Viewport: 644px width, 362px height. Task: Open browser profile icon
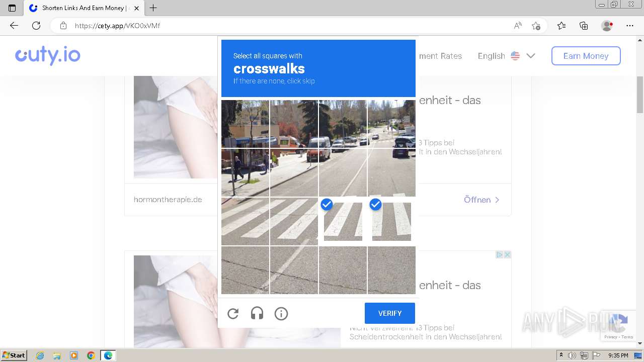pos(607,26)
